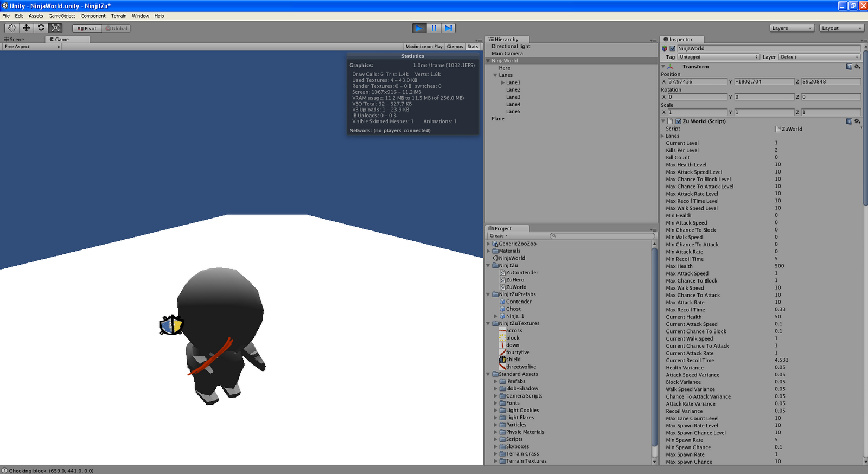Open the Tag Untagged dropdown
This screenshot has width=868, height=474.
[x=718, y=57]
